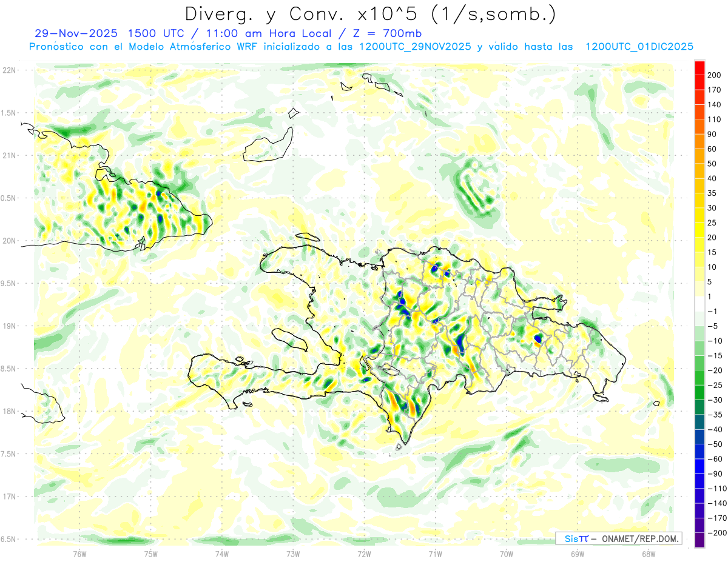728x562 pixels.
Task: Click the '1200UTC_29NOV2025' initialization text
Action: click(x=413, y=47)
